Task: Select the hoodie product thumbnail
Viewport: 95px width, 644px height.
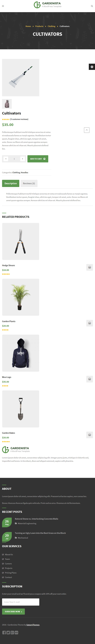Action: [x=7, y=104]
